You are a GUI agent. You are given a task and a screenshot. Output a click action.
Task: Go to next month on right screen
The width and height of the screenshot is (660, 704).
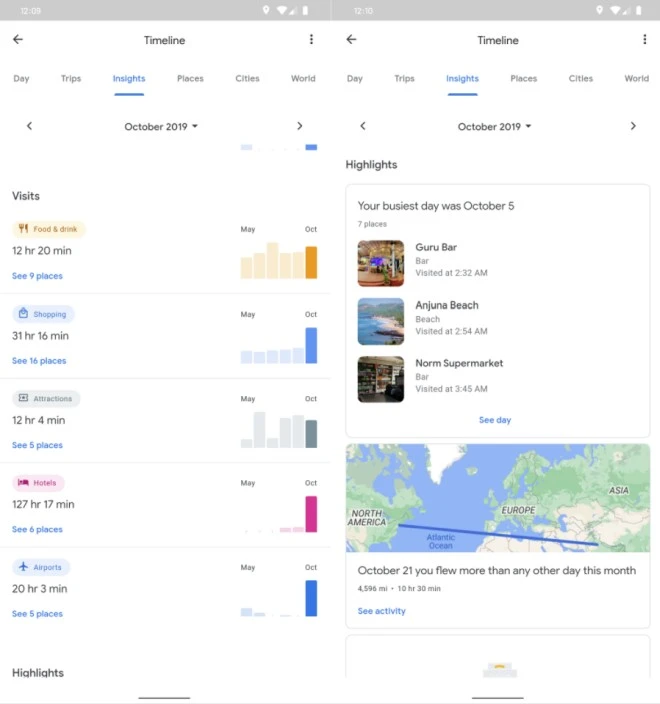(x=633, y=126)
